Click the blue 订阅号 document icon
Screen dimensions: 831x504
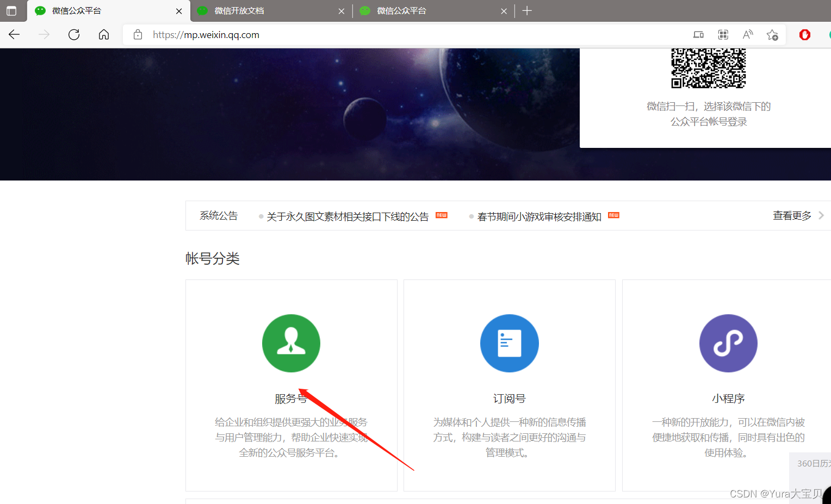pos(510,343)
